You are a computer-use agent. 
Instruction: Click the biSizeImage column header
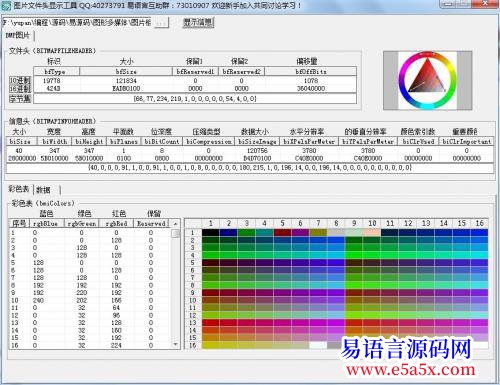[x=257, y=142]
